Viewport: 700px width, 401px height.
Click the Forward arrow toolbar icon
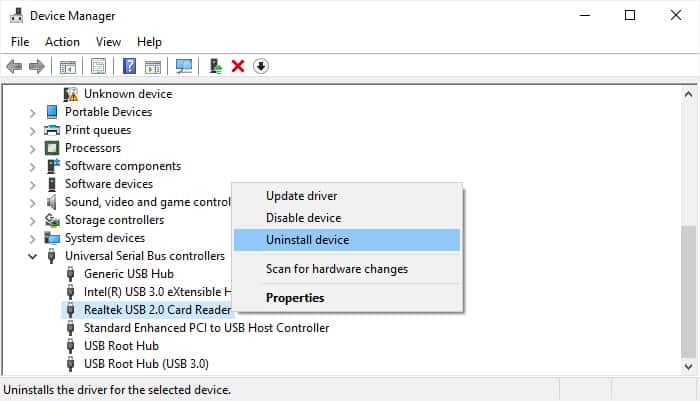tap(37, 67)
